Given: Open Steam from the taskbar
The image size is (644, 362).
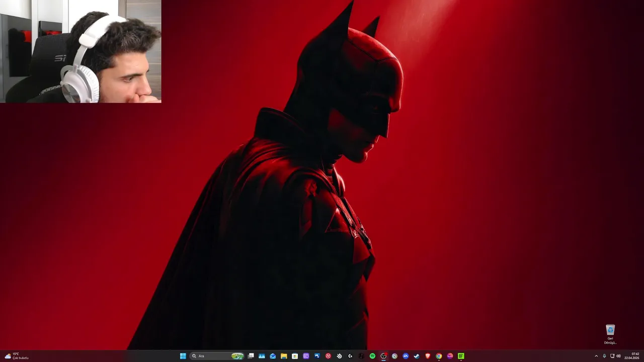Looking at the screenshot, I should 417,356.
